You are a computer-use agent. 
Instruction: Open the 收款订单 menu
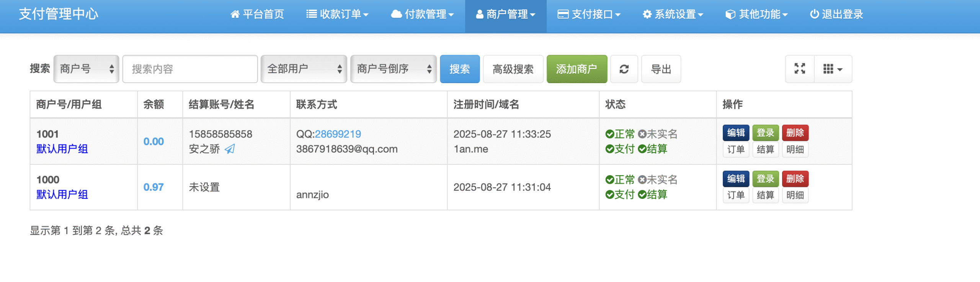coord(337,15)
